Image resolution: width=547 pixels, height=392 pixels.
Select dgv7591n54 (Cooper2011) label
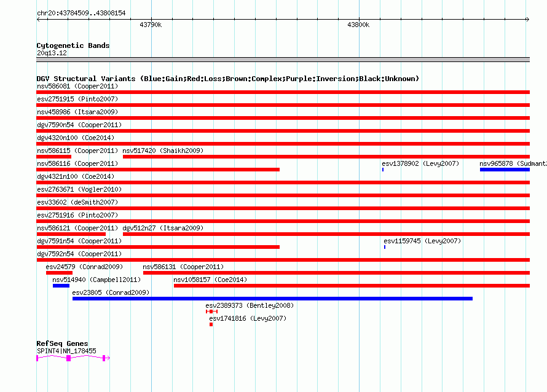79,241
